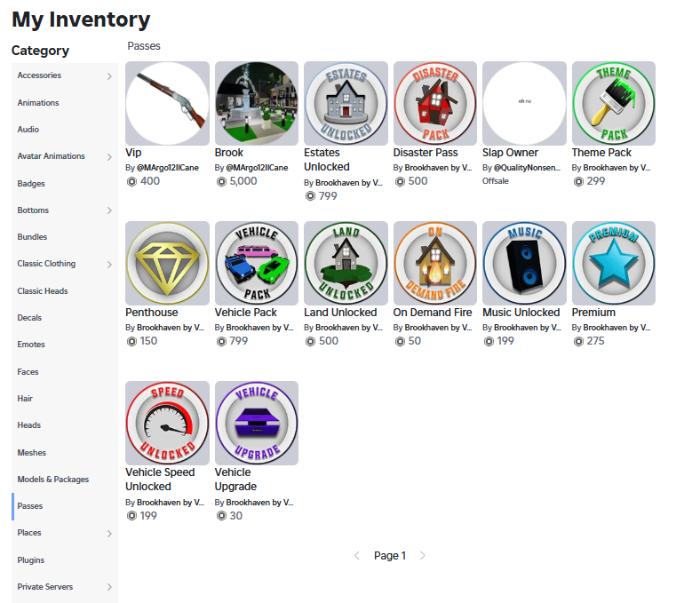Open the Slap Owner pass image
The height and width of the screenshot is (603, 700).
coord(524,104)
